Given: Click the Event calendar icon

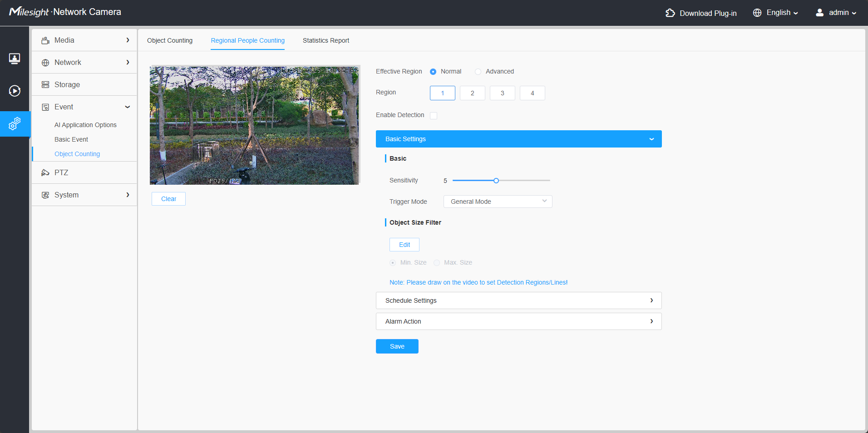Looking at the screenshot, I should pyautogui.click(x=45, y=107).
